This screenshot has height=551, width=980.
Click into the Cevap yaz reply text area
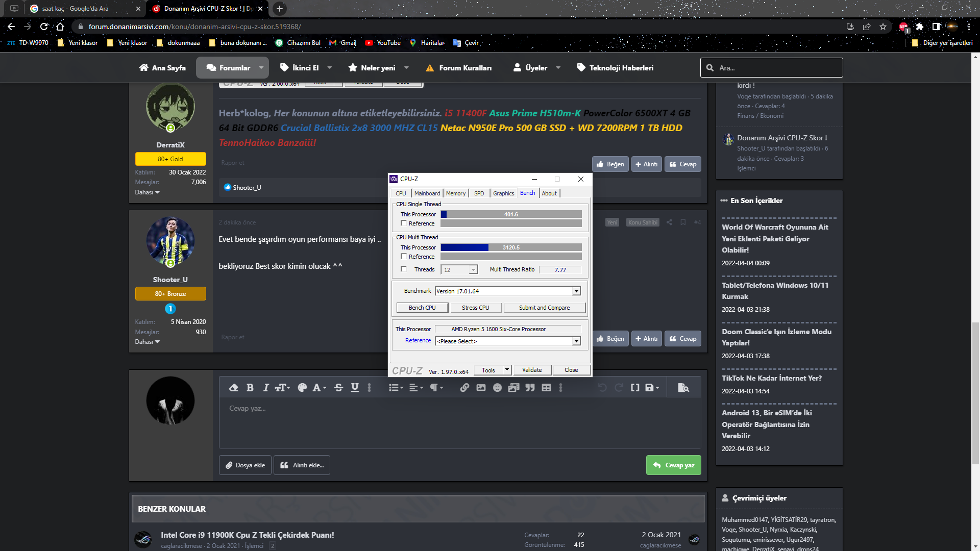460,423
